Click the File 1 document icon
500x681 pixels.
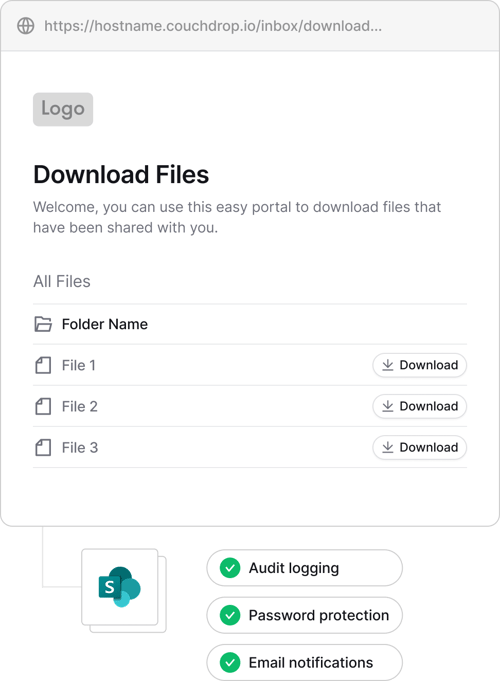click(43, 365)
